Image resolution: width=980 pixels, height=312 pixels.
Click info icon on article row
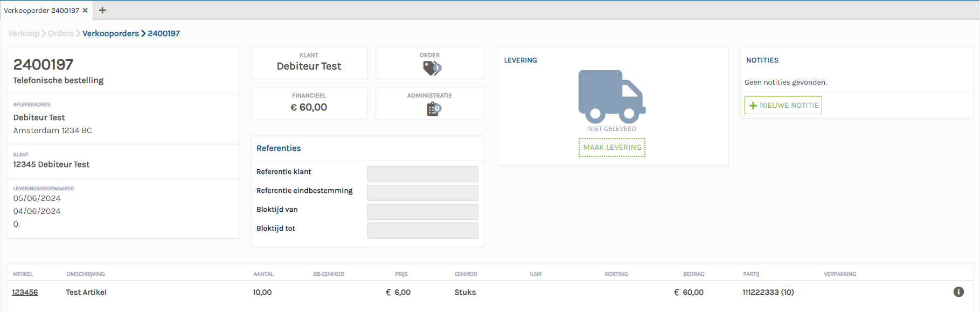pos(958,292)
